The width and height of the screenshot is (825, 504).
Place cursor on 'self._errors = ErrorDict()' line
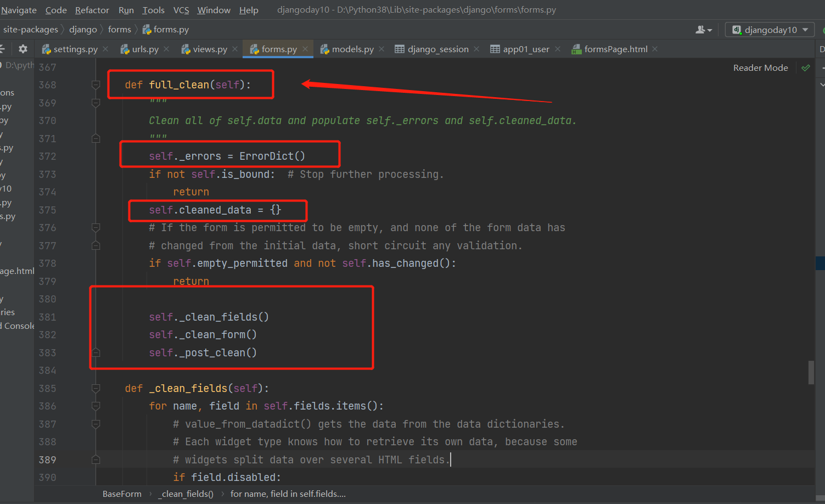pos(227,156)
